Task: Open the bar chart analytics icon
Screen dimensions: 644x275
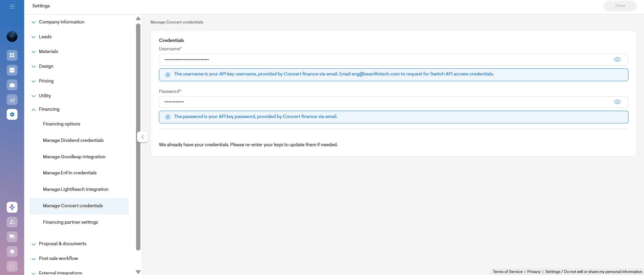Action: [12, 100]
